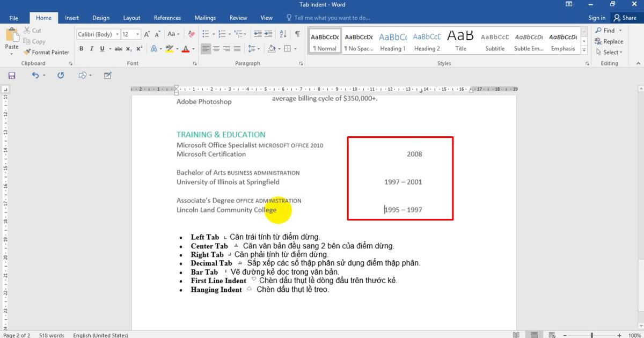Click the Sort icon in Paragraph group
The image size is (644, 338).
pyautogui.click(x=283, y=34)
